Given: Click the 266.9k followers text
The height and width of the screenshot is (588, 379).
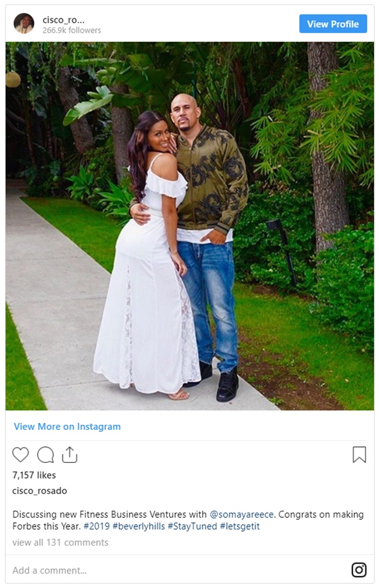Looking at the screenshot, I should 72,30.
